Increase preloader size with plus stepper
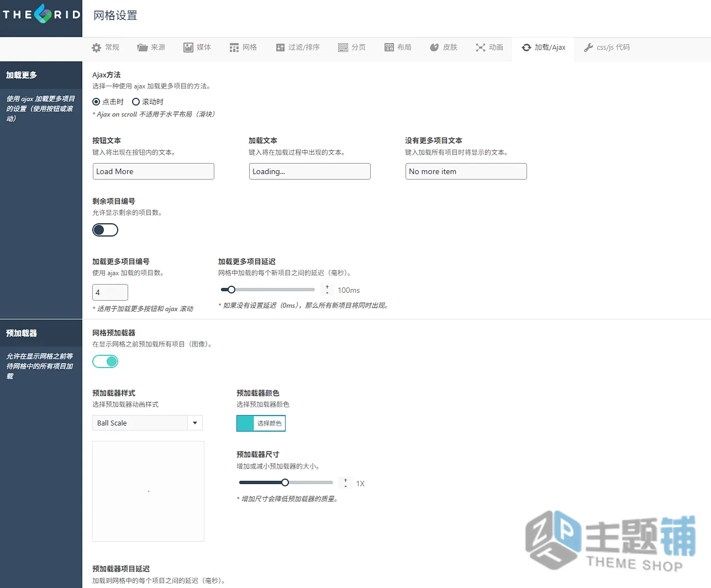The width and height of the screenshot is (711, 588). point(345,480)
